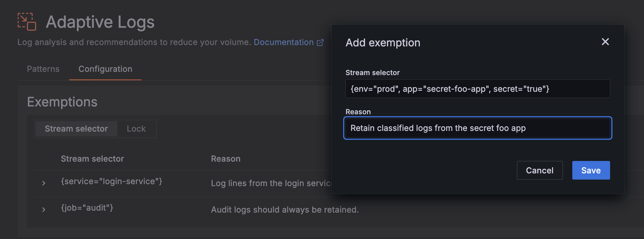Click the Adaptive Logs app icon
Screen dimensions: 644x239
click(27, 22)
